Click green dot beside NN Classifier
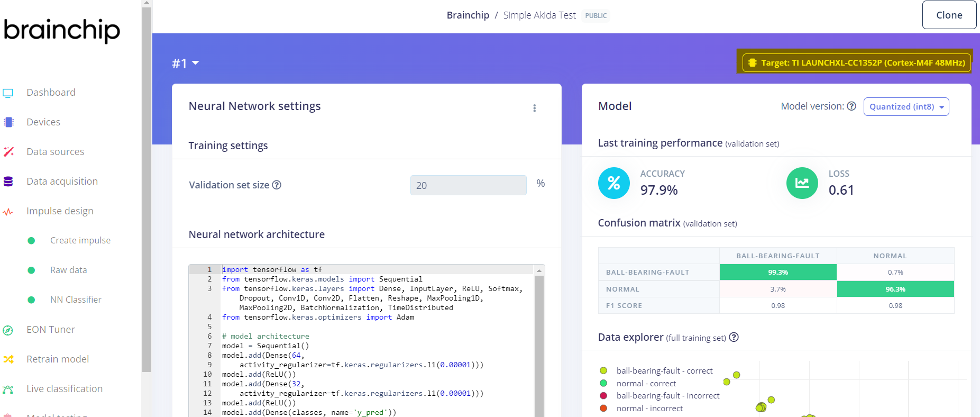This screenshot has height=417, width=980. coord(31,300)
